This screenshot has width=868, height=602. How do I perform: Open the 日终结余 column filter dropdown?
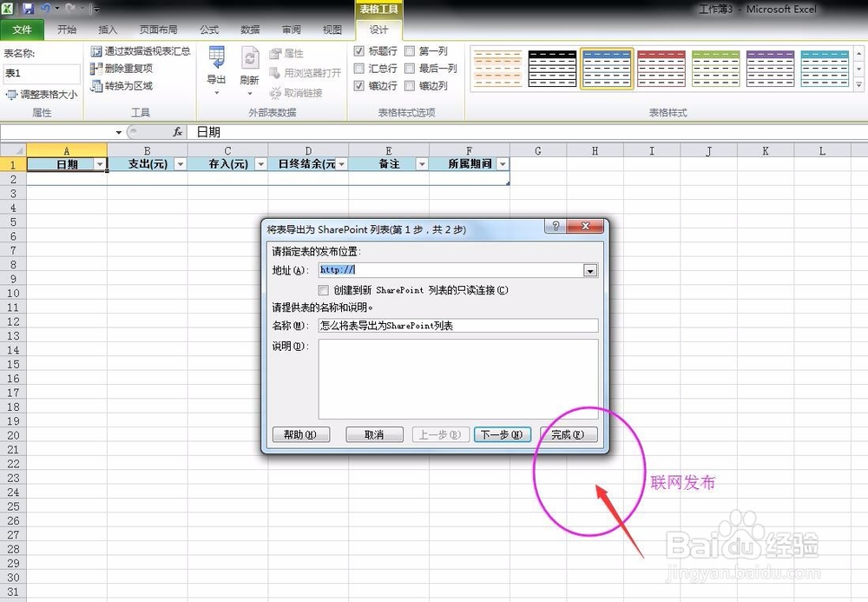(341, 164)
